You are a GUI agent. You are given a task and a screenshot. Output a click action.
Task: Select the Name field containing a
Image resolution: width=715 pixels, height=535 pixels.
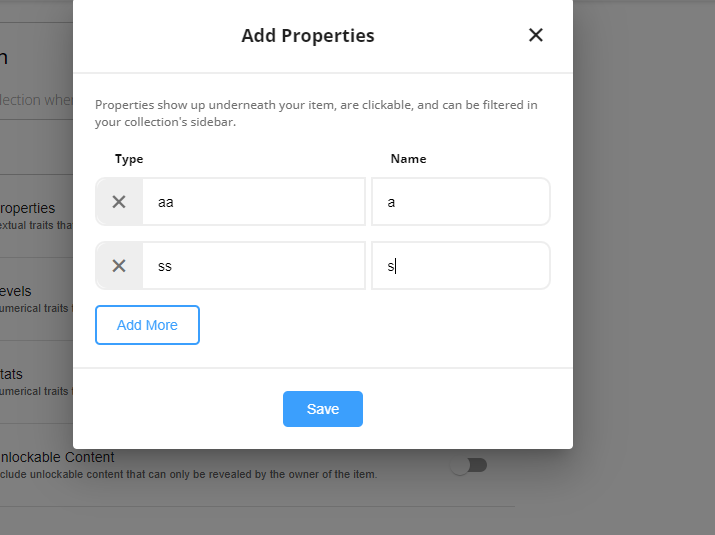click(x=461, y=202)
